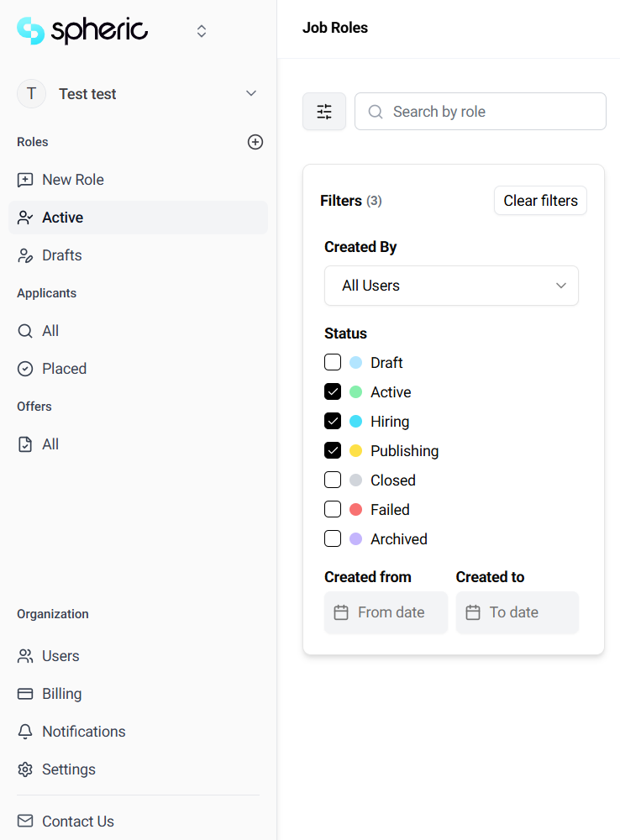Open the Users page link
The height and width of the screenshot is (840, 620).
[60, 656]
